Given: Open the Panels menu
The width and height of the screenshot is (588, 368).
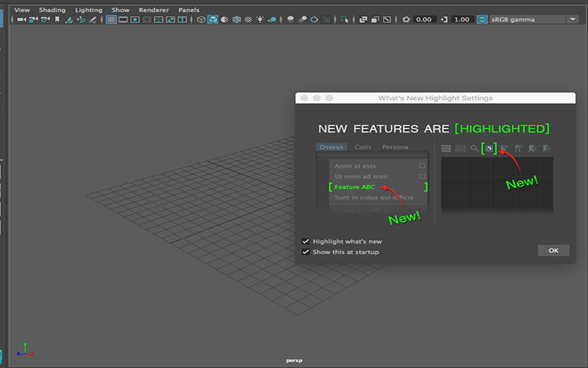Looking at the screenshot, I should click(x=189, y=10).
